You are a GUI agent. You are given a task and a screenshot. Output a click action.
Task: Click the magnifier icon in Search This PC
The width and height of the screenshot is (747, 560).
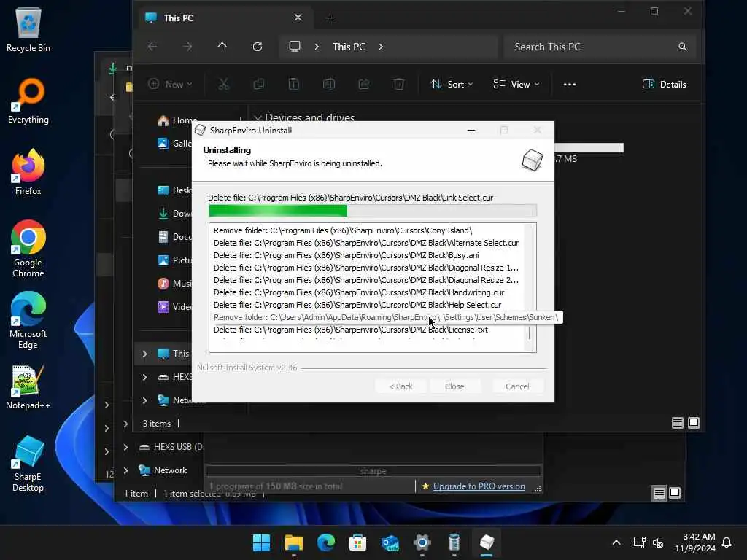683,47
